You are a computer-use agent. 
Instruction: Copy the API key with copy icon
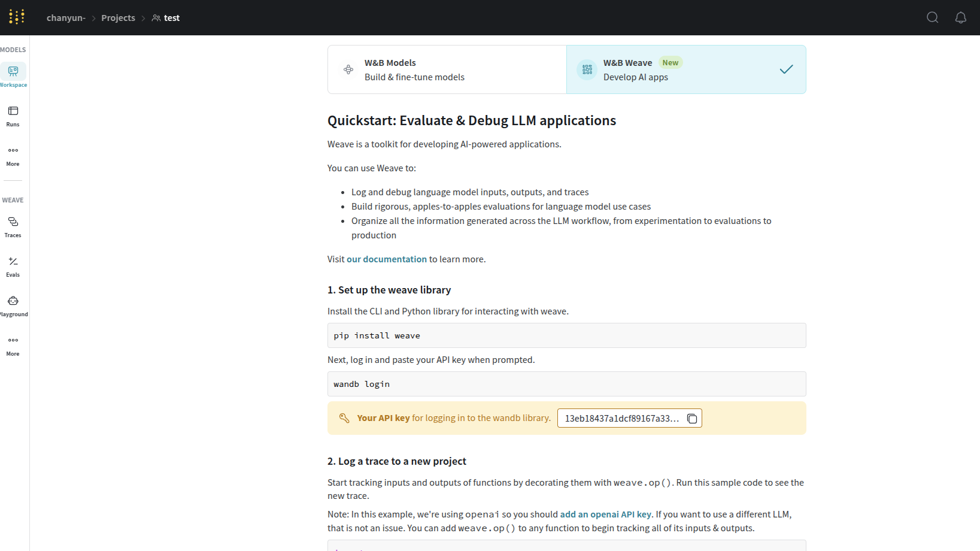[x=692, y=418]
